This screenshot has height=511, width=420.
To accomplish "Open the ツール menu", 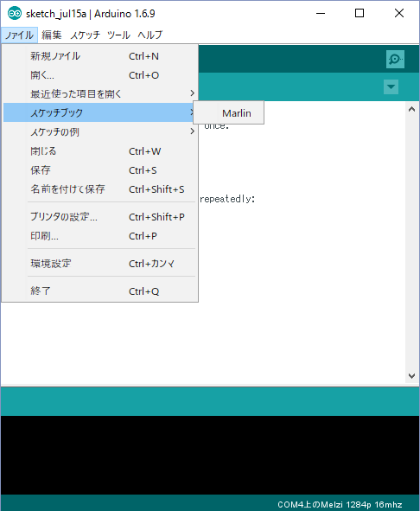I will pyautogui.click(x=118, y=35).
